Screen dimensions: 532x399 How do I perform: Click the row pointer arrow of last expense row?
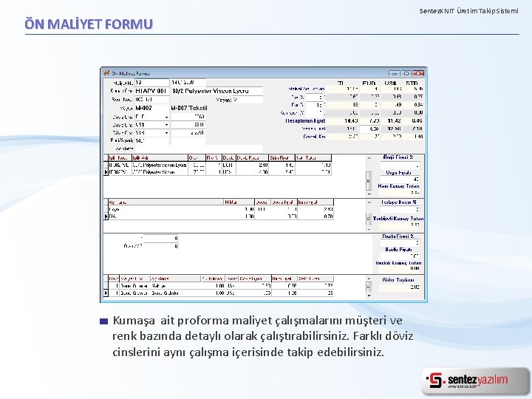pos(106,293)
